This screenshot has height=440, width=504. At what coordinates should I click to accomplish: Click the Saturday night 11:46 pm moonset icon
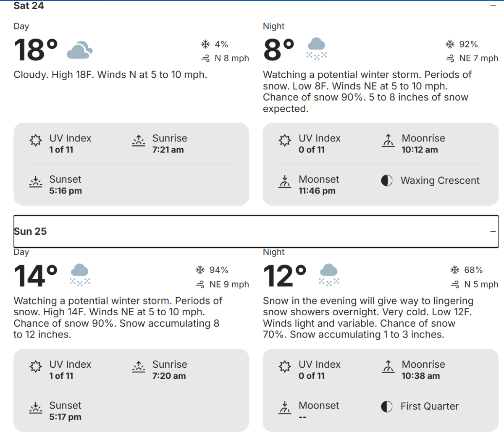point(285,182)
